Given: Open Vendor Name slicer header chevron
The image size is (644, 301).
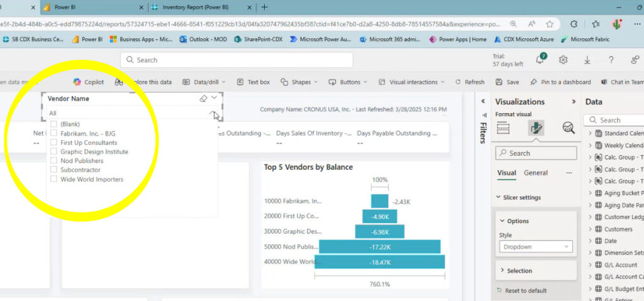Looking at the screenshot, I should click(x=214, y=98).
